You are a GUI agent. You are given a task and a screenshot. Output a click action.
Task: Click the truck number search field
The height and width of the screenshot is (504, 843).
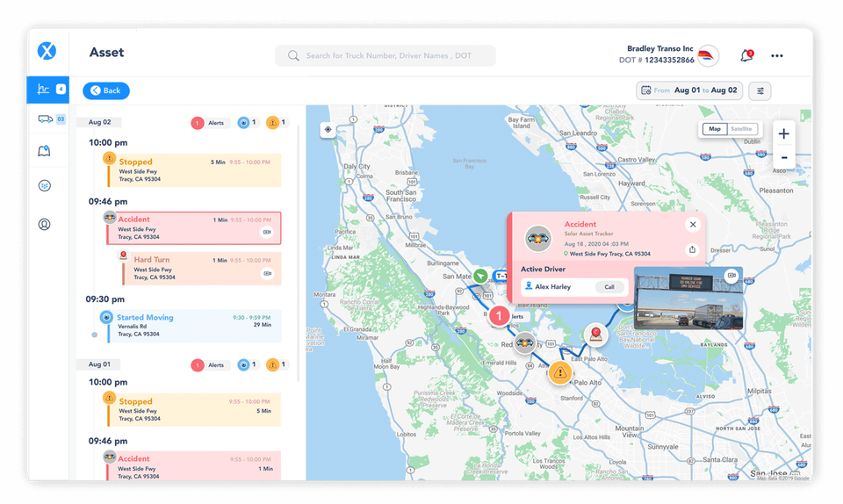(385, 55)
